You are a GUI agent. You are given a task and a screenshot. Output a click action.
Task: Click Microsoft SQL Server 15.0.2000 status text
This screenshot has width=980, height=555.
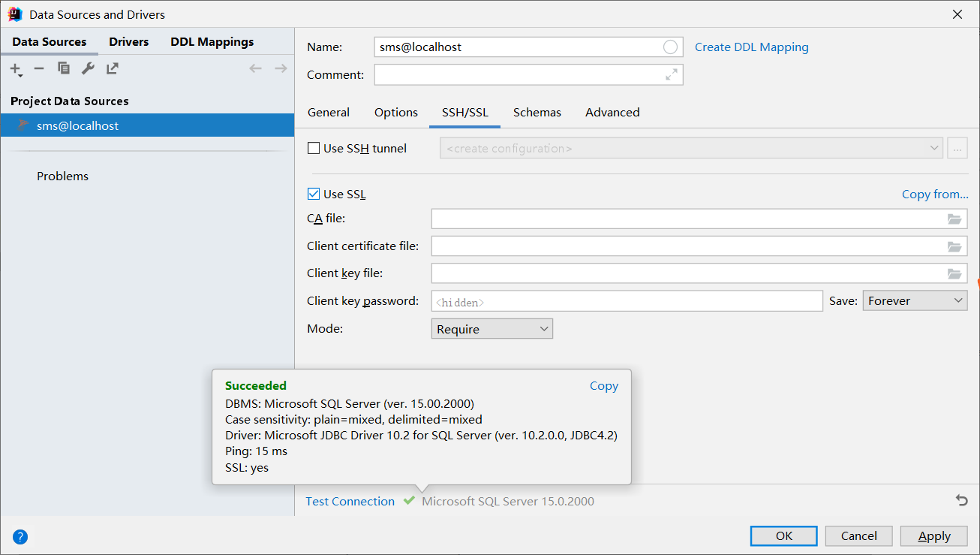(508, 502)
